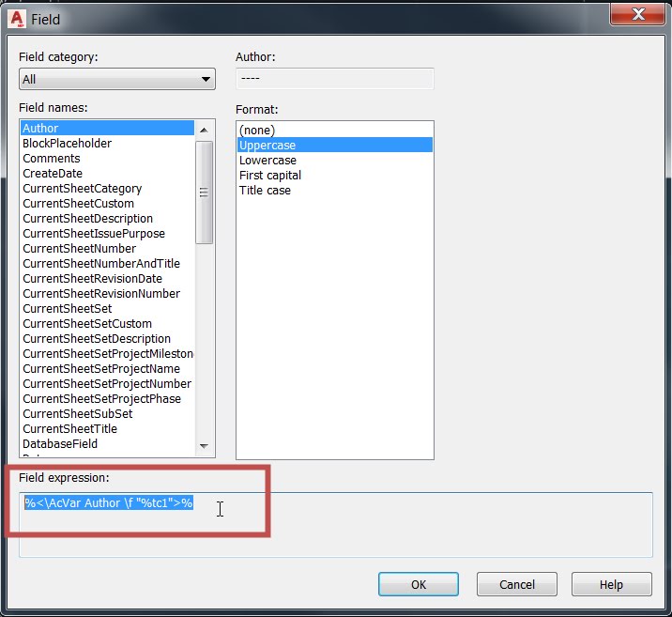Viewport: 672px width, 617px height.
Task: Choose Title case format option
Action: pyautogui.click(x=335, y=190)
